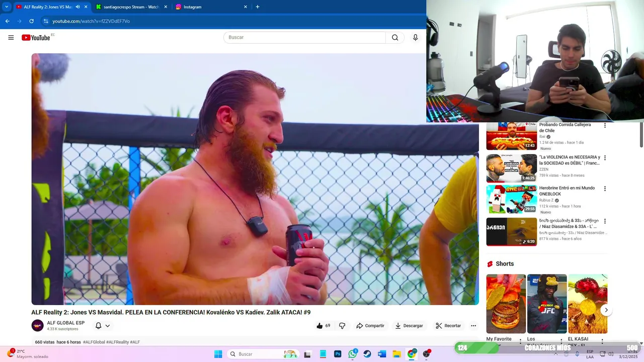Image resolution: width=644 pixels, height=362 pixels.
Task: Like the video with thumbs up
Action: coord(323,326)
